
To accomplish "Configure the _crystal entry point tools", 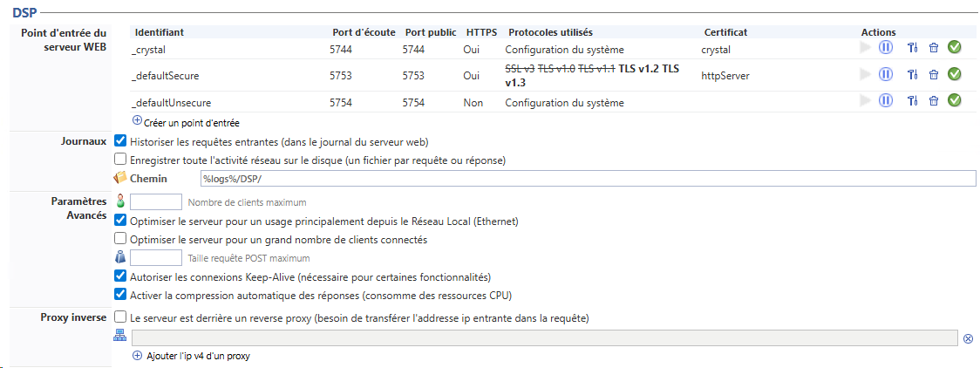I will pos(912,48).
